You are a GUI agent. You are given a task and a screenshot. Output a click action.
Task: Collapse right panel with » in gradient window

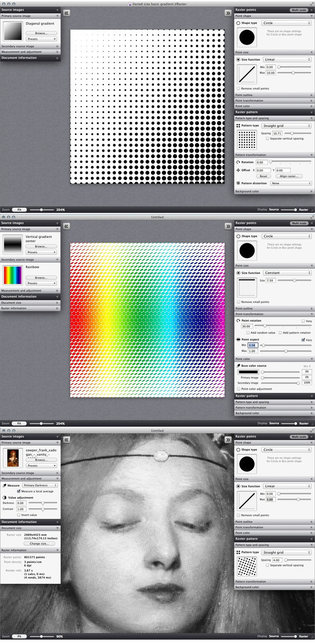228,13
